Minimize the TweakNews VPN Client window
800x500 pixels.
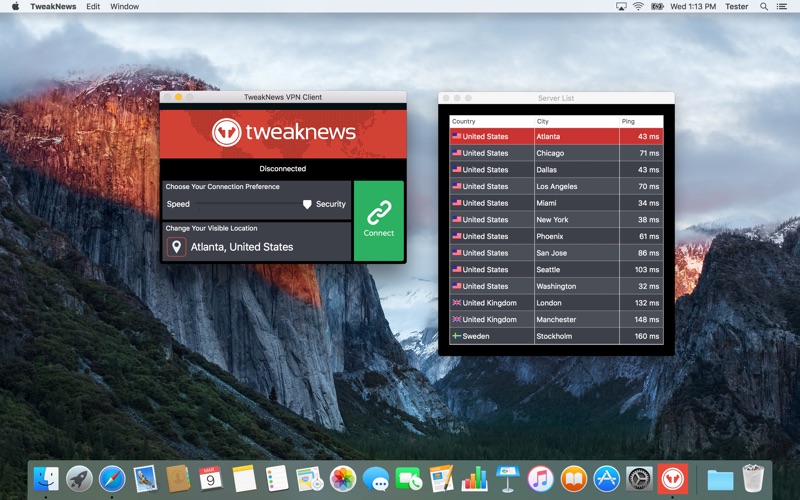[x=179, y=97]
